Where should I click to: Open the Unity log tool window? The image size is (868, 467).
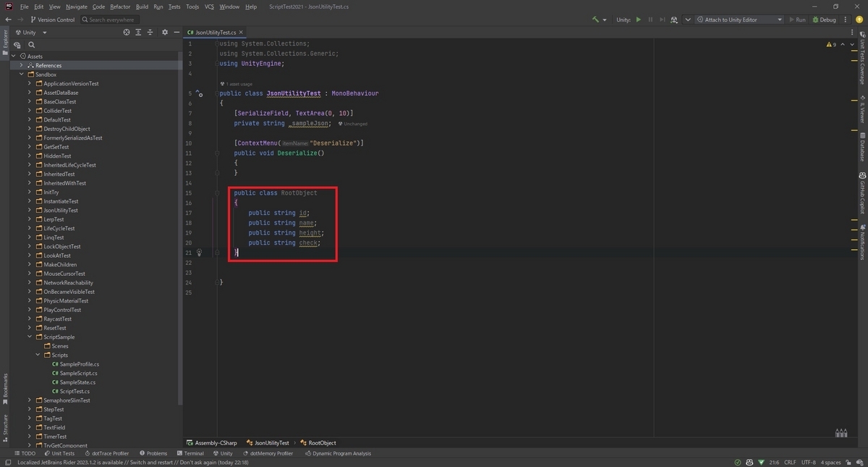224,453
